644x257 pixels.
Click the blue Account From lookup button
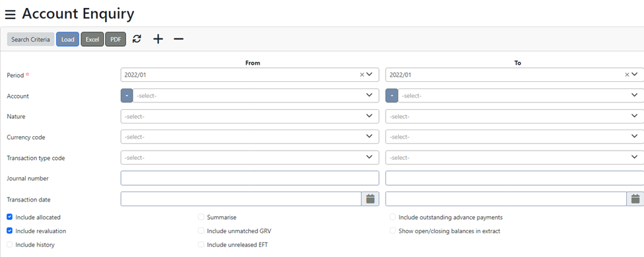coord(127,96)
